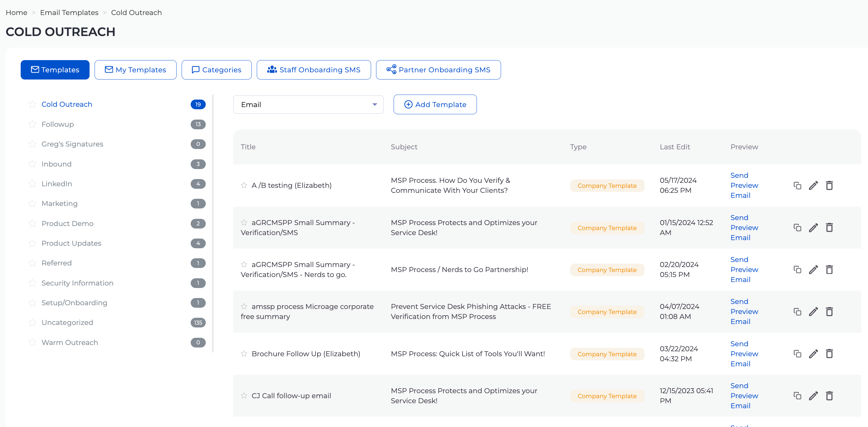Go to Email Templates breadcrumb
The height and width of the screenshot is (427, 868).
pyautogui.click(x=69, y=13)
